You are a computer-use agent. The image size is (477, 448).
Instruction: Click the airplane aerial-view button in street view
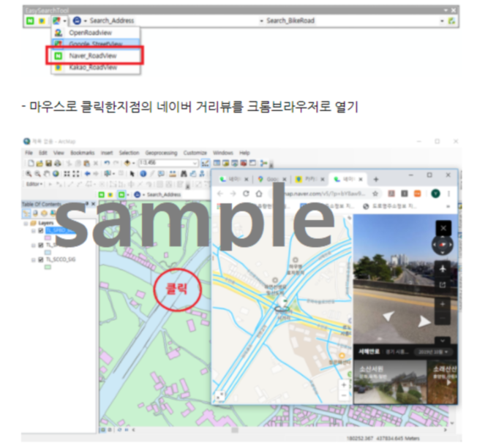pos(443,268)
